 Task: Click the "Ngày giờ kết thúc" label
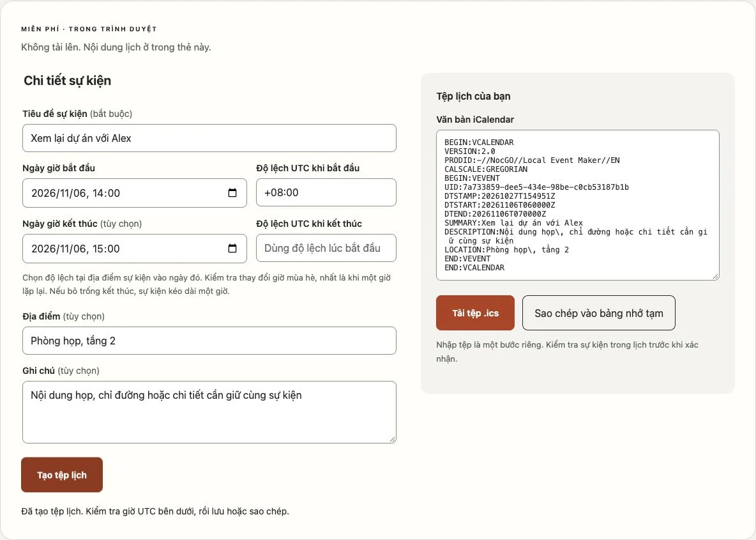pos(60,224)
